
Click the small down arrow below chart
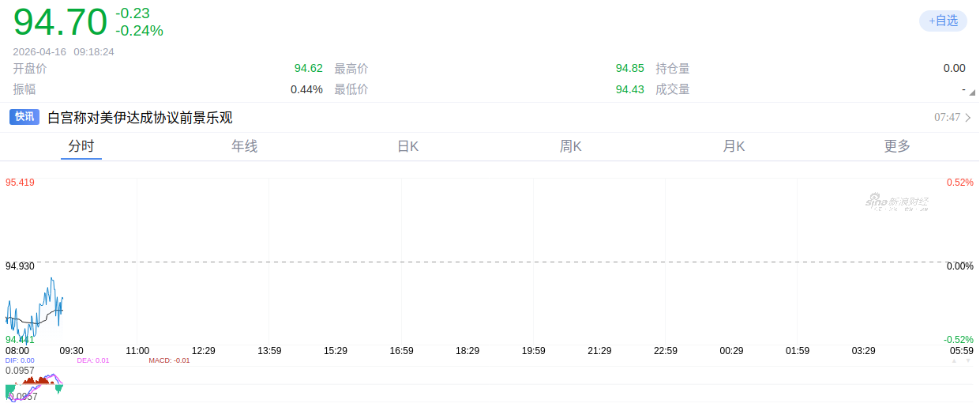968,361
